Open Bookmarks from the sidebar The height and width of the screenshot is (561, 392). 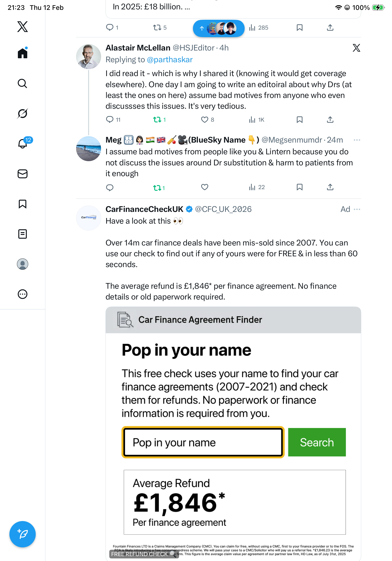click(x=23, y=204)
